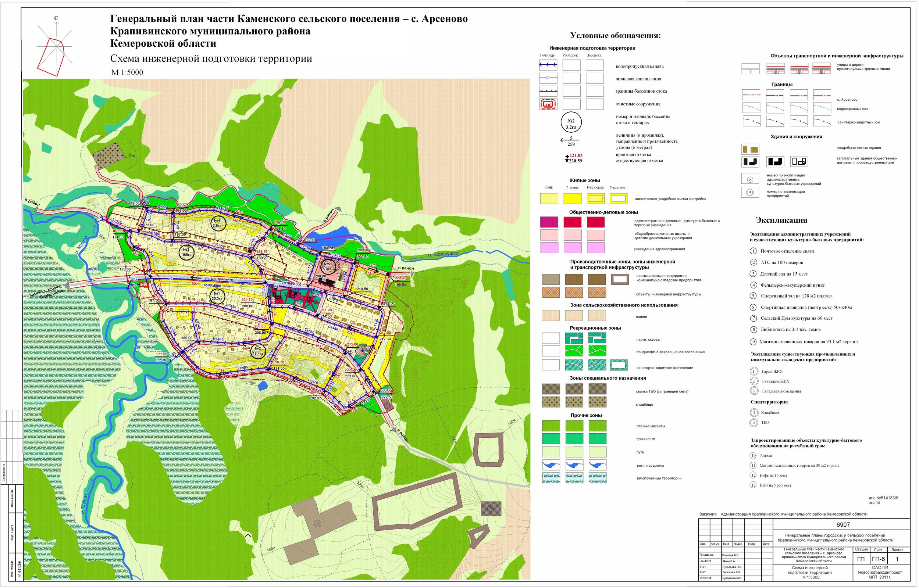The height and width of the screenshot is (588, 919).
Task: Click КБО на 5 раб мест entry
Action: [771, 485]
